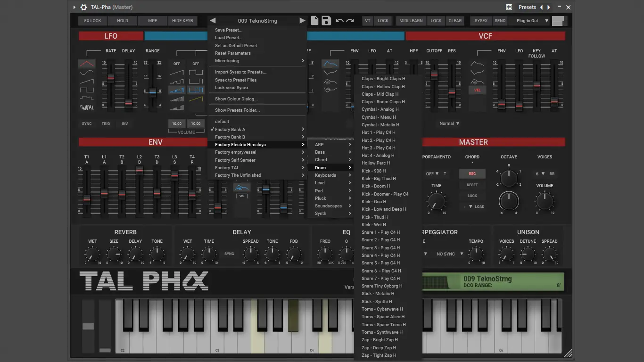Select the inverted VCF envelope shape
The height and width of the screenshot is (362, 644).
pos(477,73)
